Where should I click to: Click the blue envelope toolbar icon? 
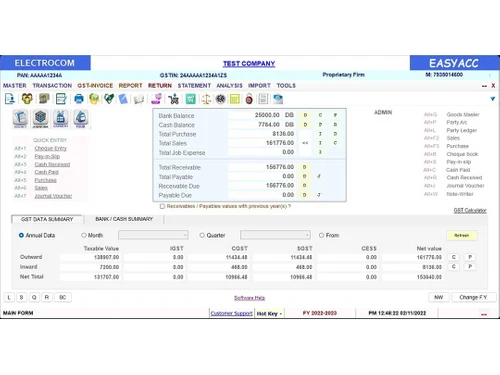pyautogui.click(x=278, y=99)
